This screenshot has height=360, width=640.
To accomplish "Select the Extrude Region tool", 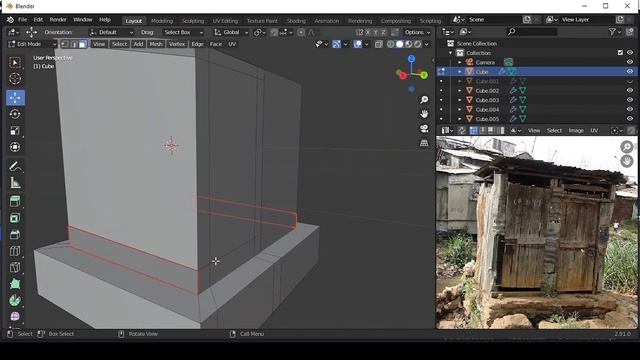I will coord(15,201).
